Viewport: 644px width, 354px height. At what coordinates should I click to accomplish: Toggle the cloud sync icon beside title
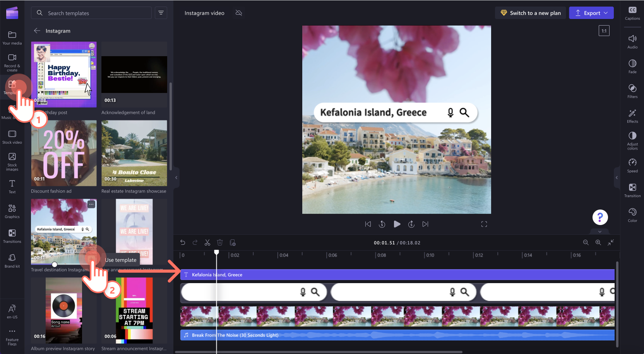pos(239,13)
